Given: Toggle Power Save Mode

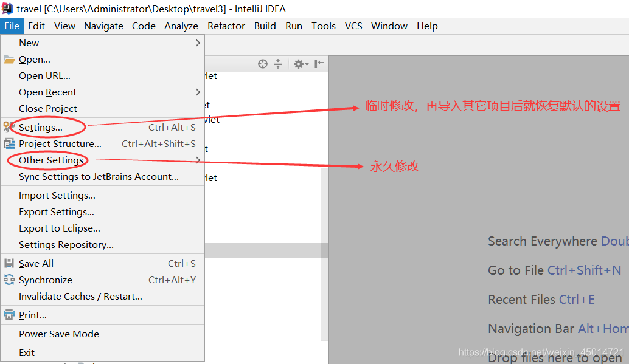Looking at the screenshot, I should pos(103,334).
